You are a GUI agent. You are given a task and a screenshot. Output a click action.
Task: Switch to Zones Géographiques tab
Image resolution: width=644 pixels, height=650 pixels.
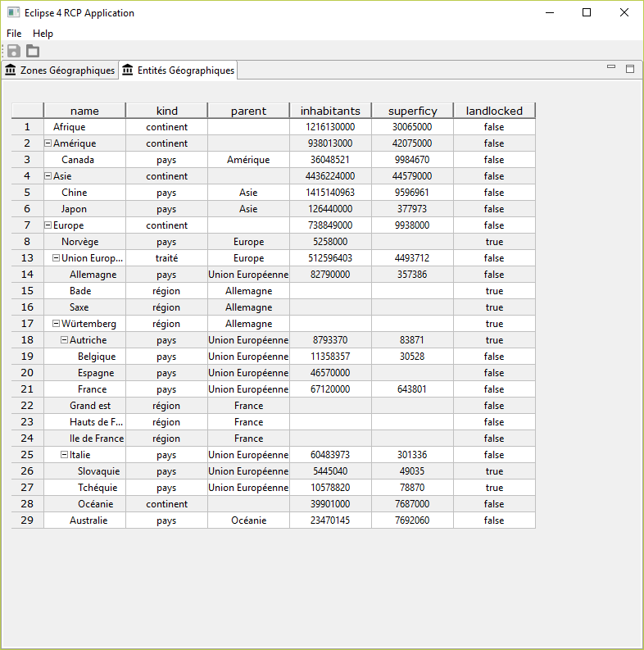(x=60, y=70)
